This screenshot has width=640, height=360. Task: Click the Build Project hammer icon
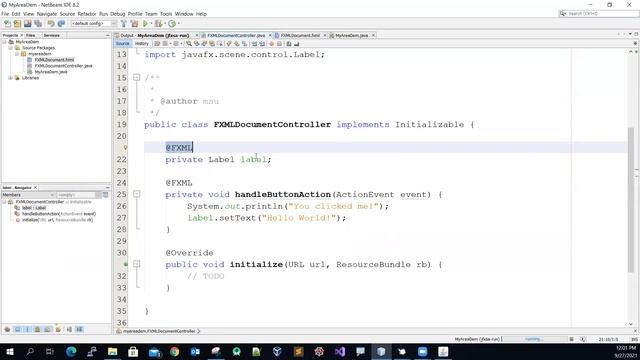(x=124, y=24)
